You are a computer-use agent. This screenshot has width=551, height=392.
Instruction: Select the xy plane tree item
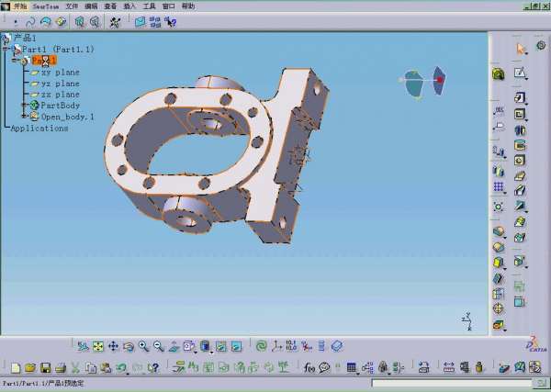coord(60,72)
